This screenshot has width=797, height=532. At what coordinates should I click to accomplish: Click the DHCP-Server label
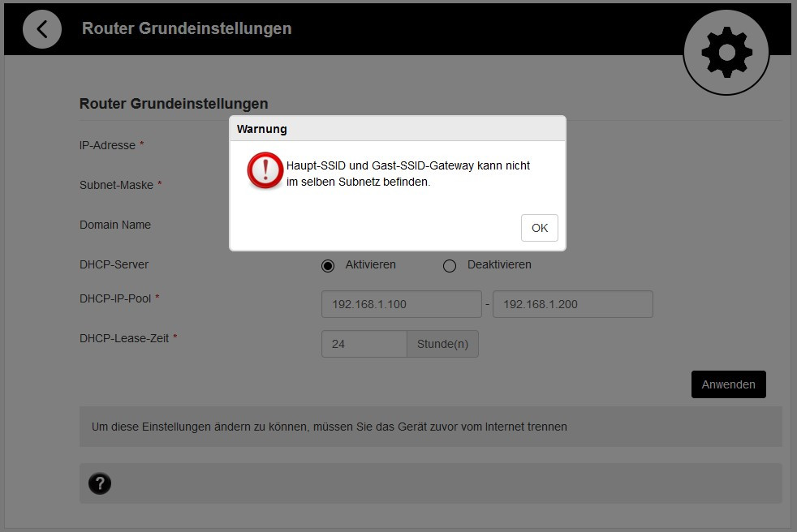tap(114, 264)
